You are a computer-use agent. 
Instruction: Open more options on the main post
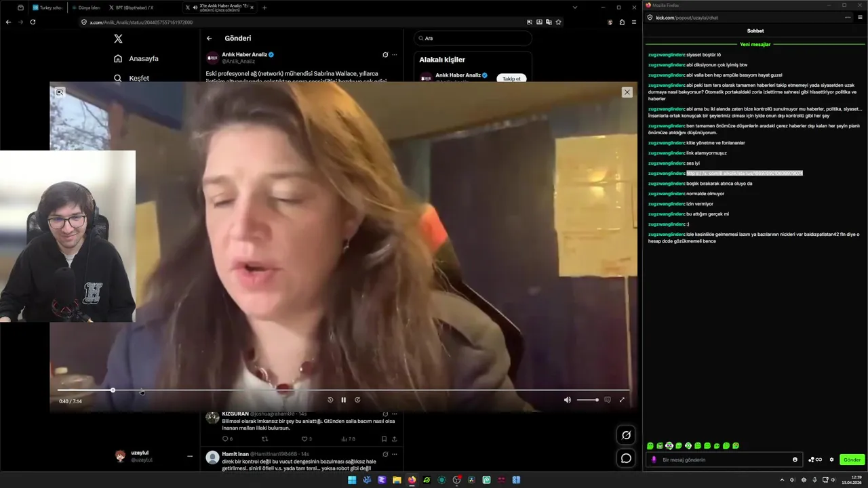click(x=395, y=55)
